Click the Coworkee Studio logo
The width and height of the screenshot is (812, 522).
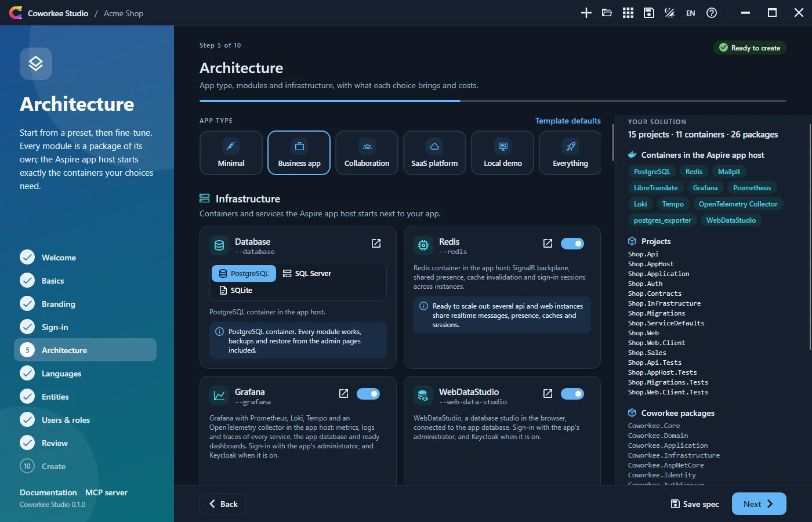point(16,13)
